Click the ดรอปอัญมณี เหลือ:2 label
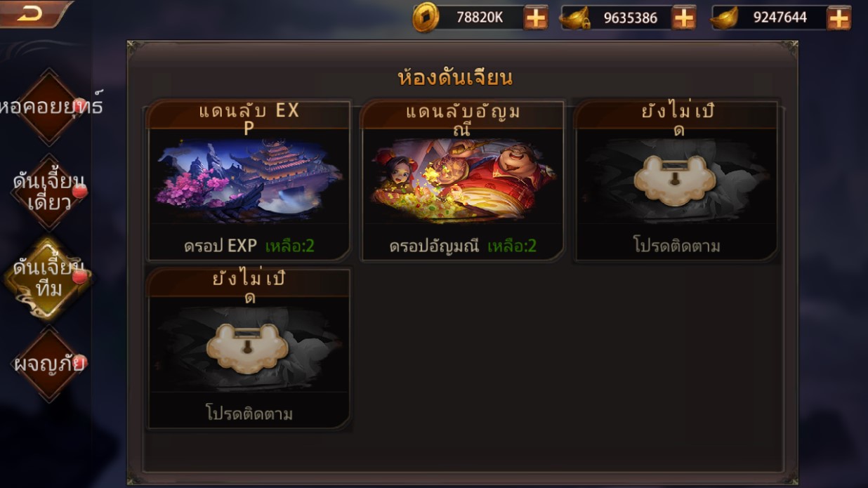This screenshot has width=868, height=488. pos(463,246)
